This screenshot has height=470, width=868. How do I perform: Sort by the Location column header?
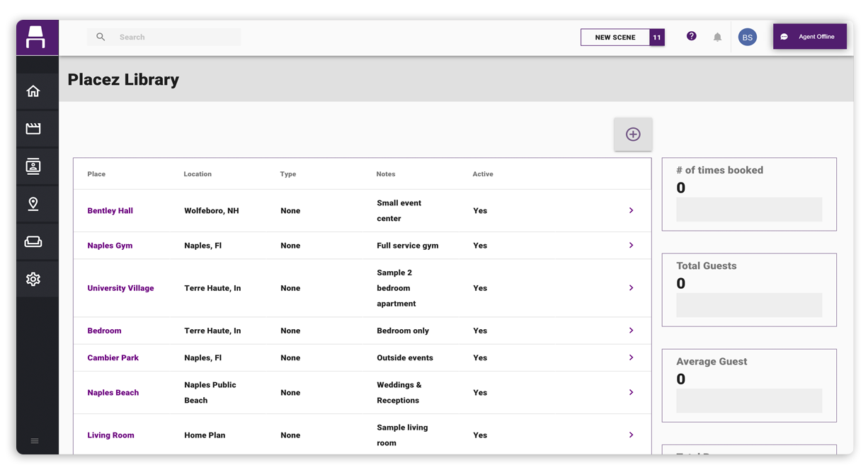198,174
